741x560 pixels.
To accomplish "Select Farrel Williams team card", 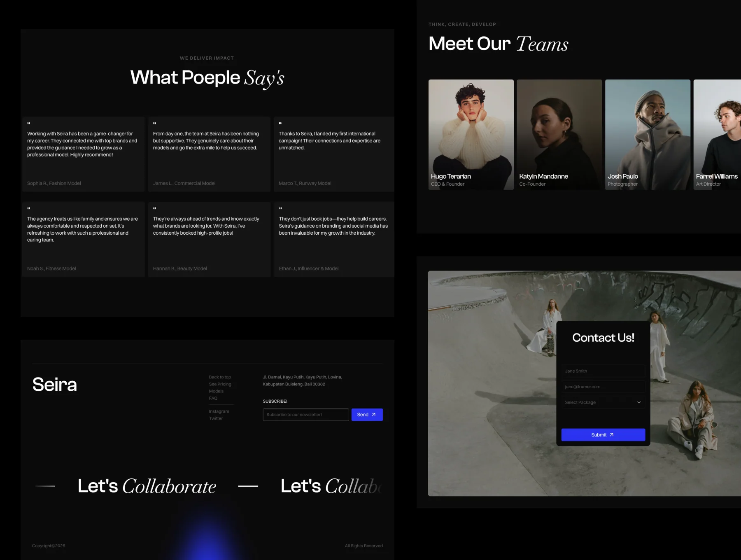I will [717, 135].
